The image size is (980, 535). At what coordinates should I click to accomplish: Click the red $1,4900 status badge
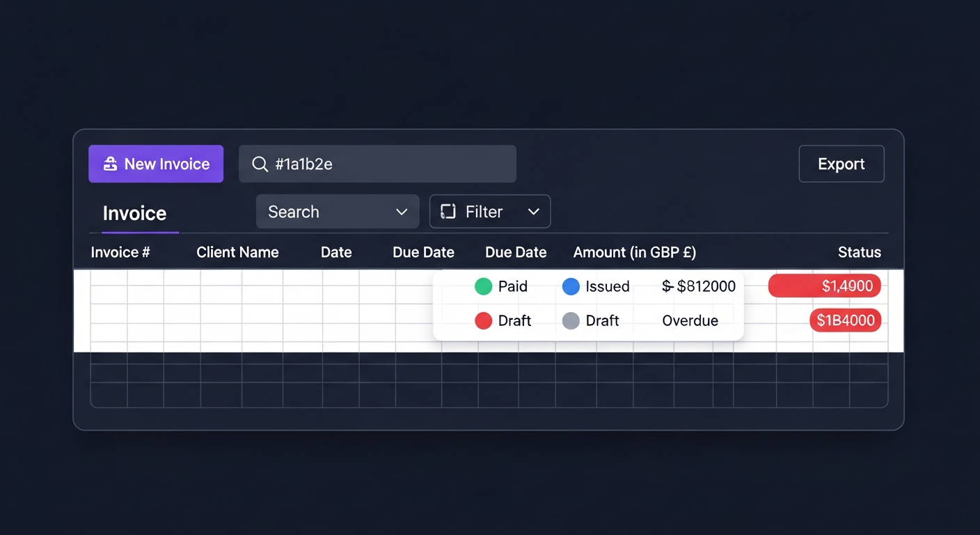(825, 286)
